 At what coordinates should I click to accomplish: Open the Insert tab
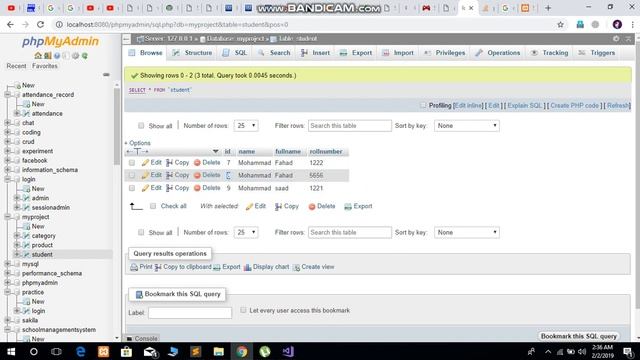point(315,53)
